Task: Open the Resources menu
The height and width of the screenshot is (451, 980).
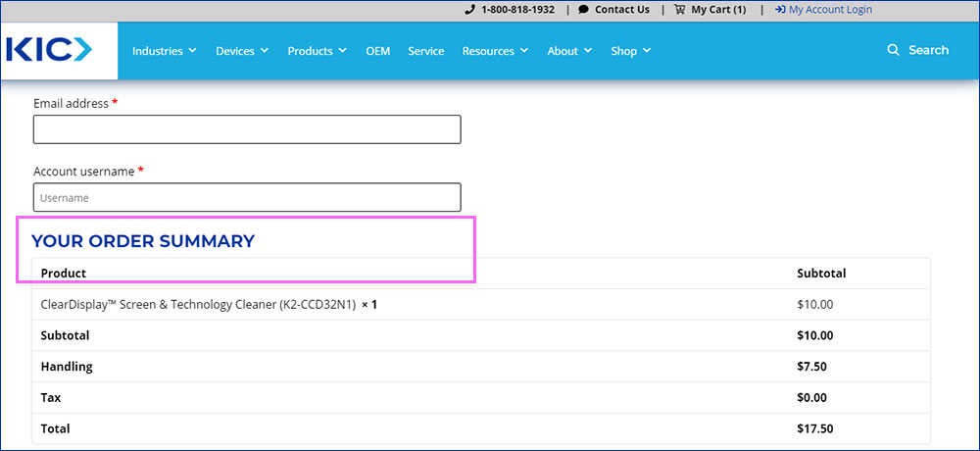Action: pos(488,51)
